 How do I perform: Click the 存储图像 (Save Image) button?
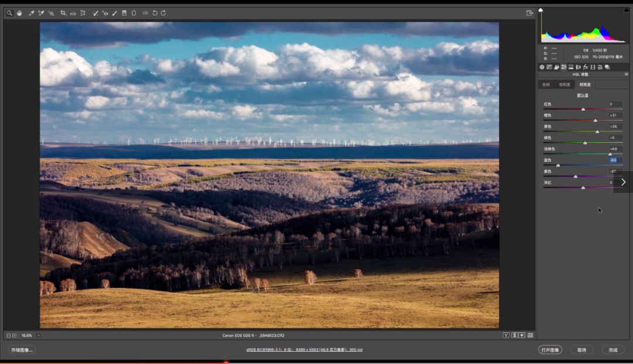pos(22,350)
